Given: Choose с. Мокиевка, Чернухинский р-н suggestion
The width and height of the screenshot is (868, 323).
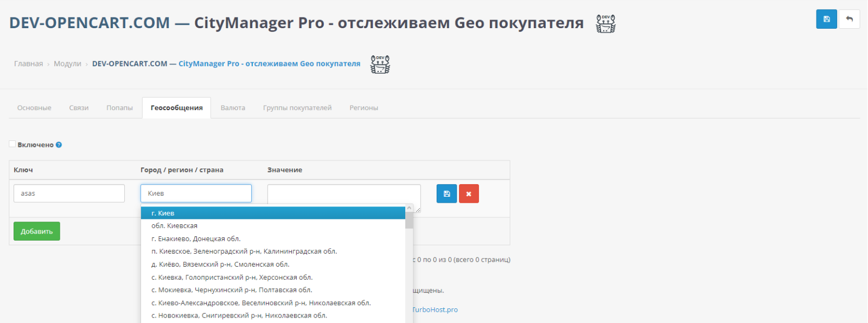Looking at the screenshot, I should (x=273, y=290).
